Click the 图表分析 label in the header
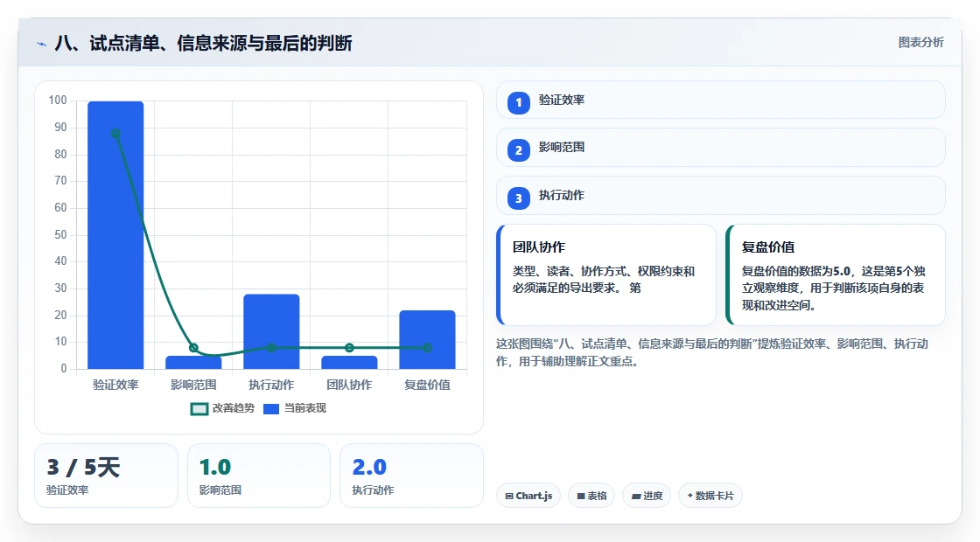The height and width of the screenshot is (542, 980). (920, 43)
